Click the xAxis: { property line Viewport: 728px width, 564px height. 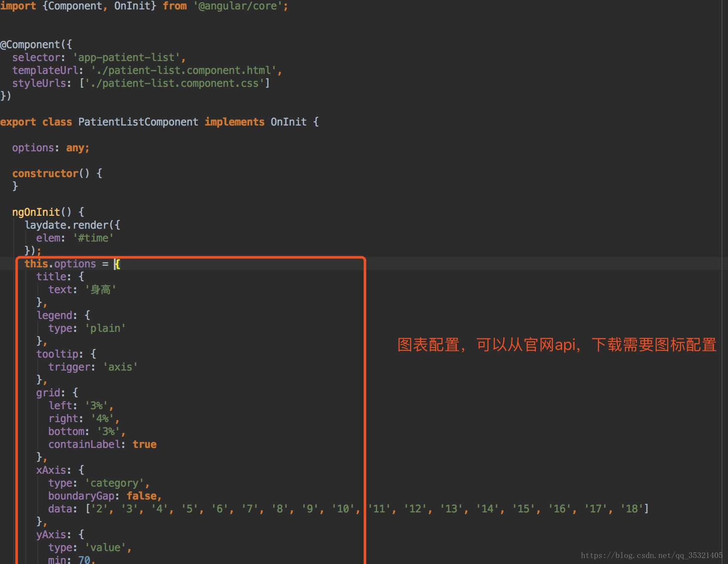click(x=60, y=470)
